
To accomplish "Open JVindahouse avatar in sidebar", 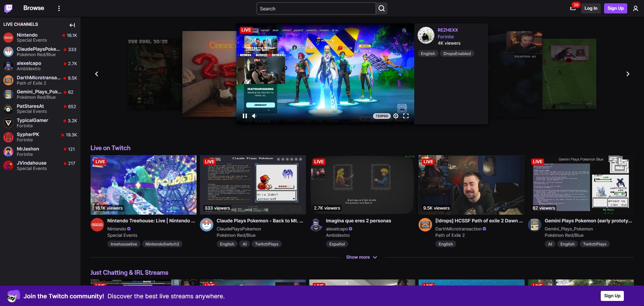I will click(8, 166).
